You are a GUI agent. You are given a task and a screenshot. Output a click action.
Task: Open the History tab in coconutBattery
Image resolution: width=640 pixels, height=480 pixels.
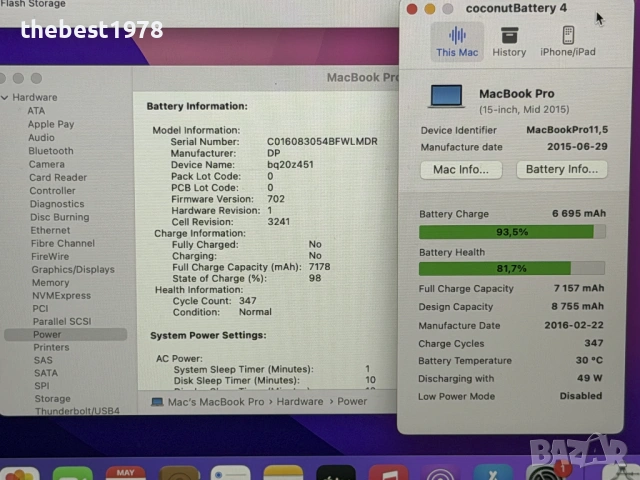(x=509, y=42)
